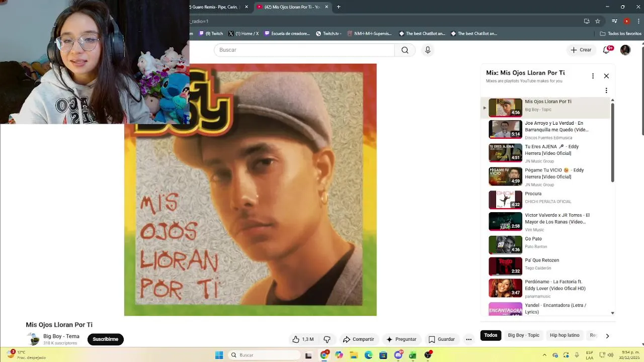Select the Big Boy - Topic chip
The height and width of the screenshot is (362, 644).
point(523,335)
